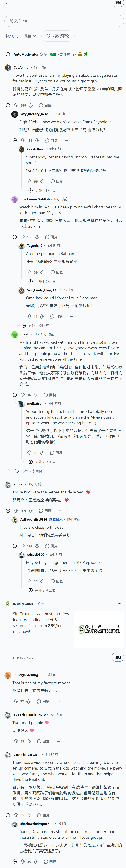Collapse lazy_literary_hero's reply thread

tap(15, 140)
